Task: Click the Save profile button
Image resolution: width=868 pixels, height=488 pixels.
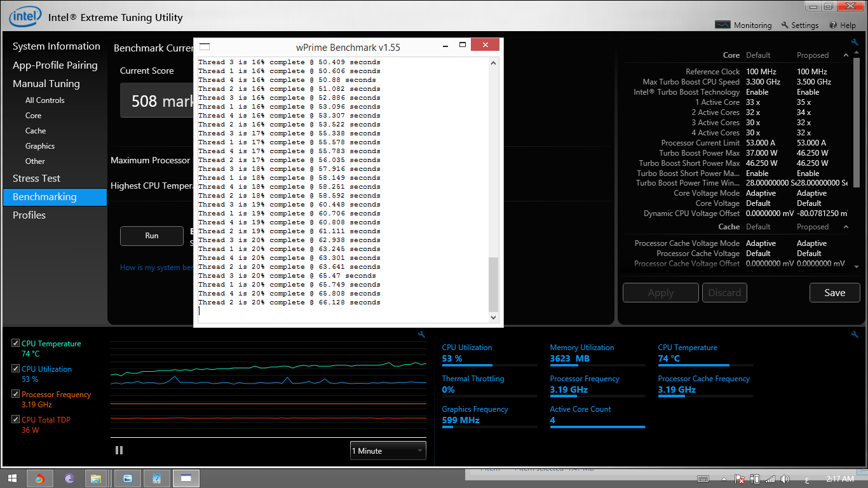Action: pyautogui.click(x=834, y=293)
